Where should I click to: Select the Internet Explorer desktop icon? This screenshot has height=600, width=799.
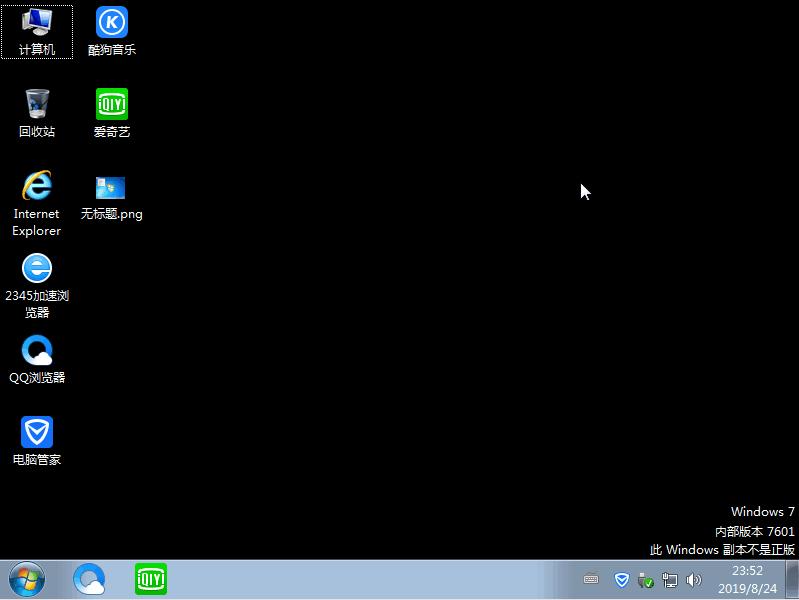[x=37, y=203]
